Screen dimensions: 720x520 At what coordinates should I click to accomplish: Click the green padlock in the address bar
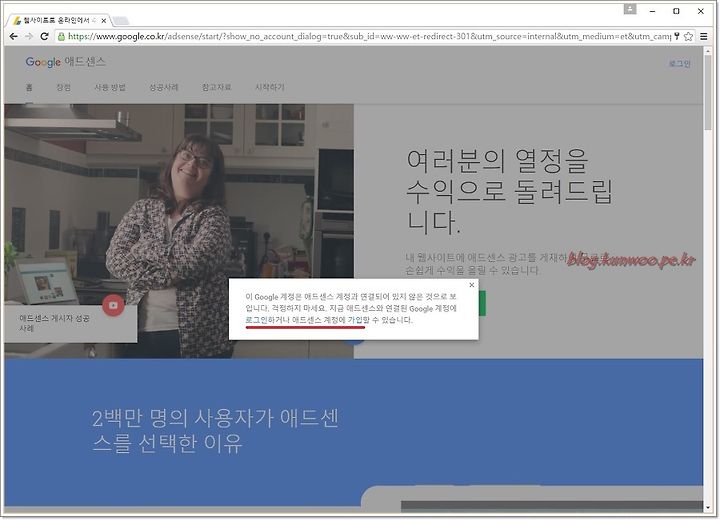click(x=62, y=36)
